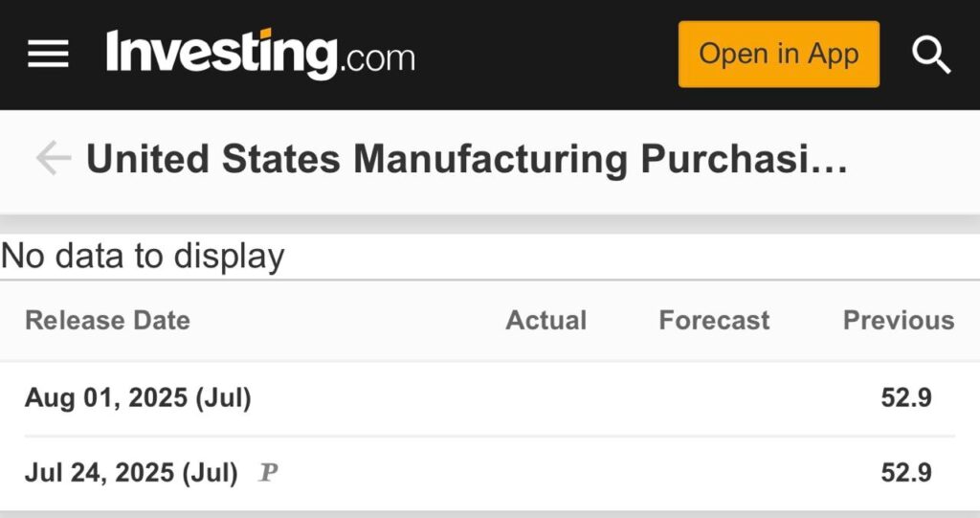This screenshot has height=518, width=980.
Task: Click the empty Actual cell for Jul 24
Action: [546, 472]
